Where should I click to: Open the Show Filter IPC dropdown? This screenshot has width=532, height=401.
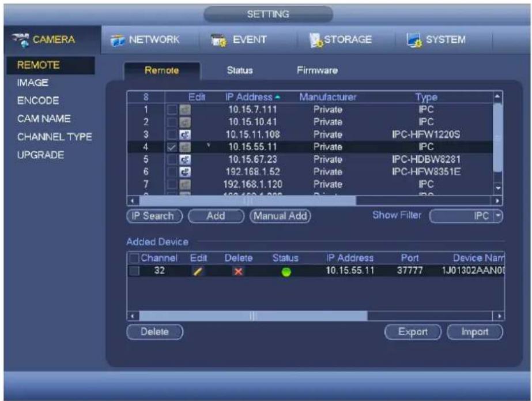click(x=466, y=216)
